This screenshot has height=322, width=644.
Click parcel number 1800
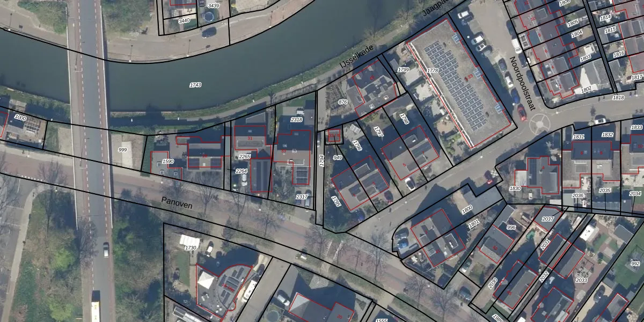click(x=467, y=209)
